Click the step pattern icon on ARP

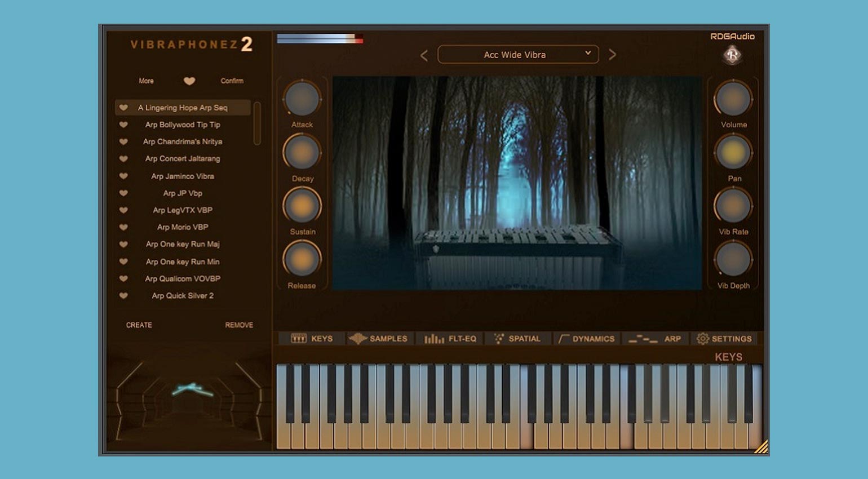[x=643, y=339]
